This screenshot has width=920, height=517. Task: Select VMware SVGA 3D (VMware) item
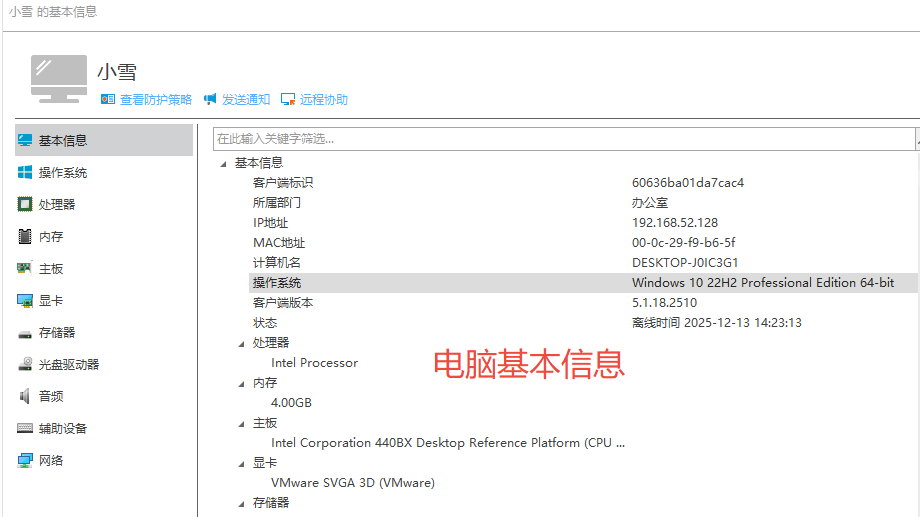click(x=353, y=482)
